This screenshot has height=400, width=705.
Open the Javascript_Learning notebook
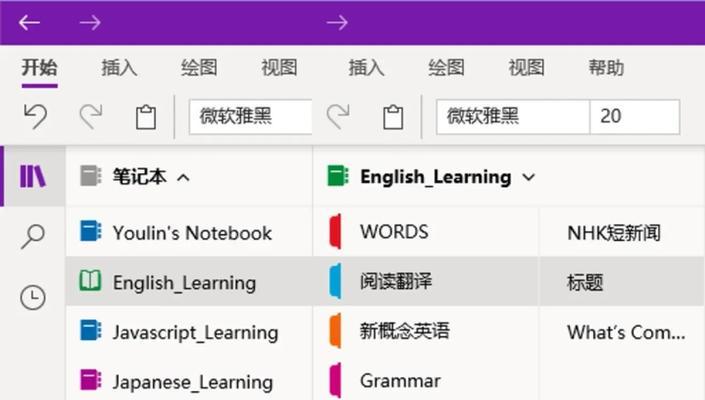[x=189, y=332]
